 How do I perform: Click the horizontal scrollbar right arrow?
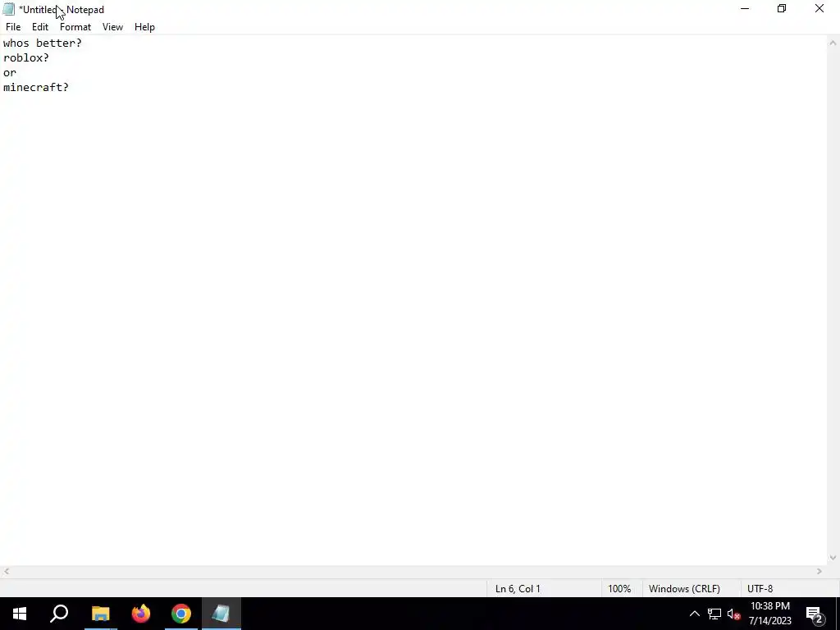819,572
